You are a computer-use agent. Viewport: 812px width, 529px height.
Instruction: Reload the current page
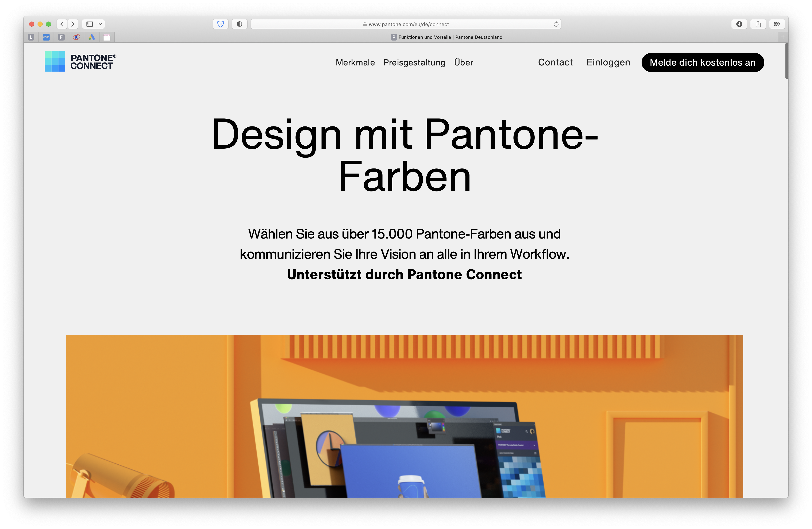click(x=556, y=24)
